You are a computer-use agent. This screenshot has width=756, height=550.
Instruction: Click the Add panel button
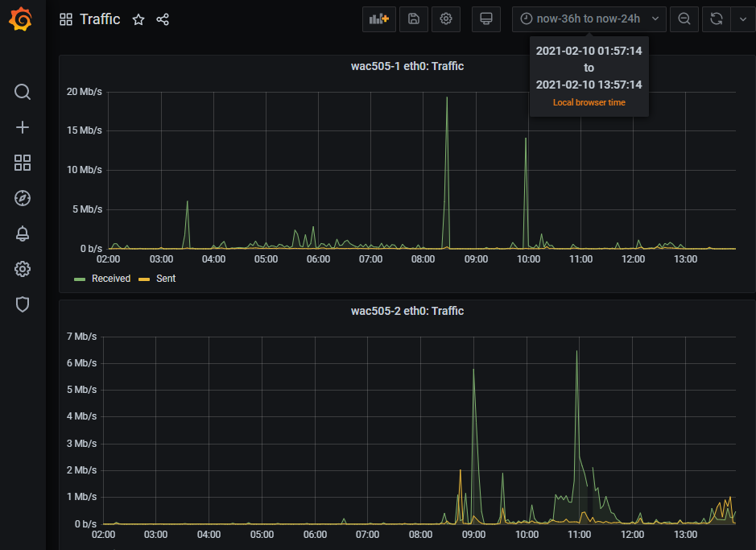[378, 19]
